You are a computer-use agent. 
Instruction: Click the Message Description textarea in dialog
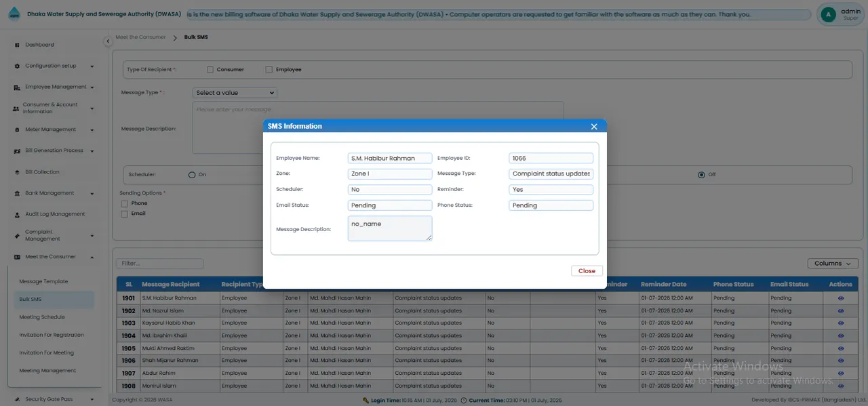(x=390, y=228)
